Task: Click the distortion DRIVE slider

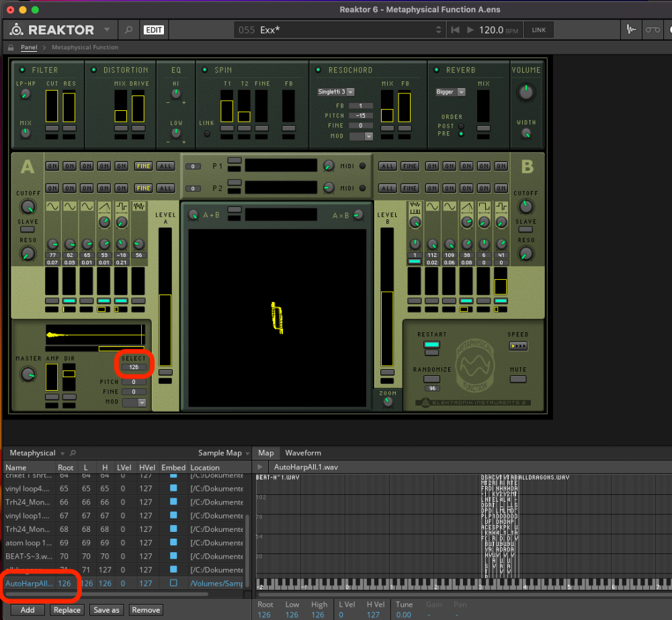Action: coord(138,106)
